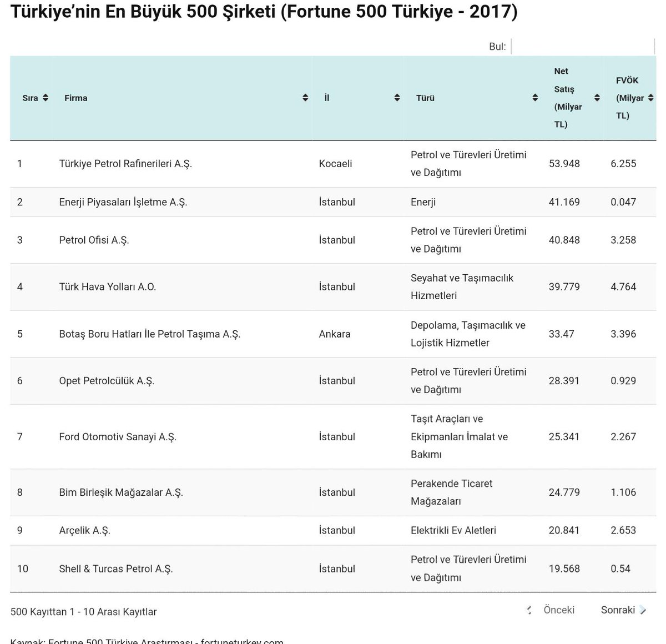
Task: Click net sales value 25.341
Action: [564, 437]
